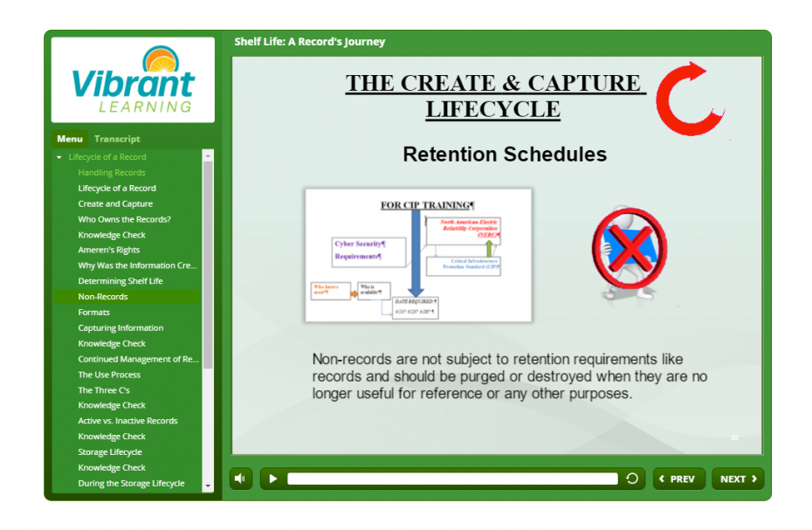This screenshot has height=530, width=812.
Task: Collapse the Lifecycle of a Record section
Action: pyautogui.click(x=59, y=157)
